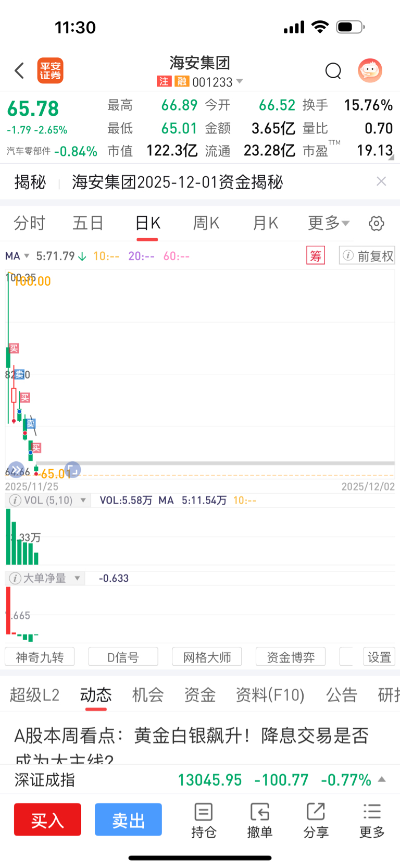Tap the 揭秘 label
Screen dimensions: 400x868
point(30,182)
